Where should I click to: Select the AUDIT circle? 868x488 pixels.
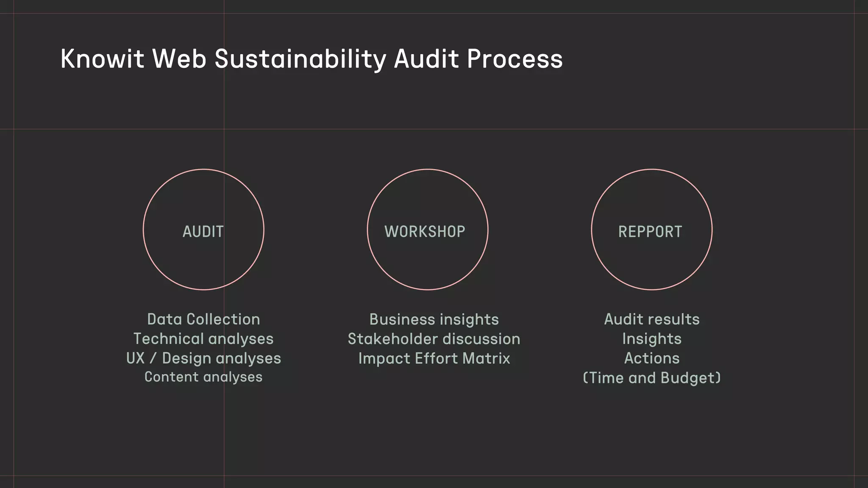click(x=203, y=230)
